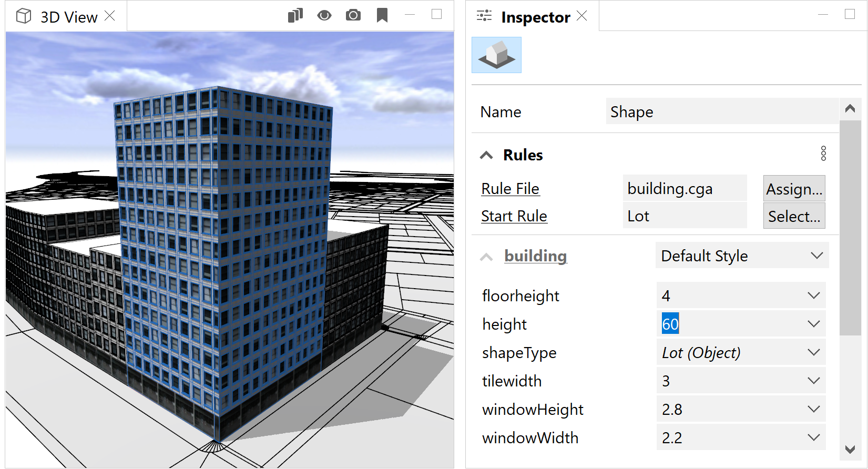The image size is (868, 469).
Task: Click the shapeType attribute label
Action: [x=519, y=353]
